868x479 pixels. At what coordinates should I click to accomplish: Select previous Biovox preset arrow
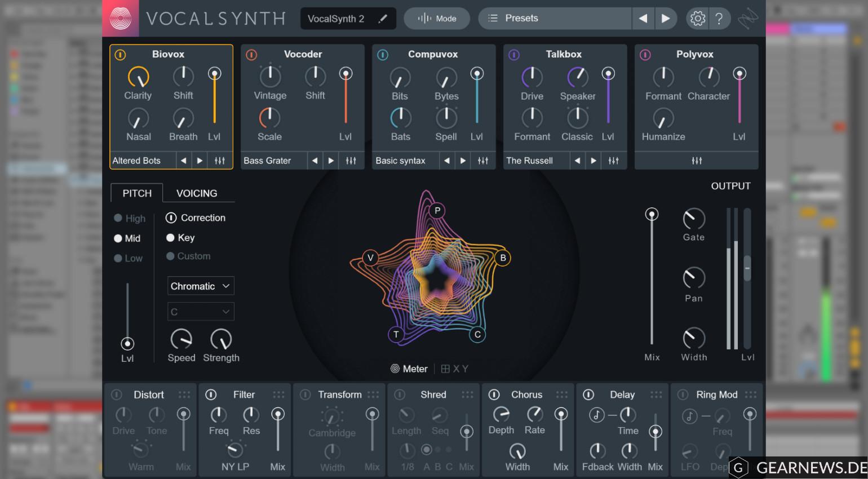(183, 161)
